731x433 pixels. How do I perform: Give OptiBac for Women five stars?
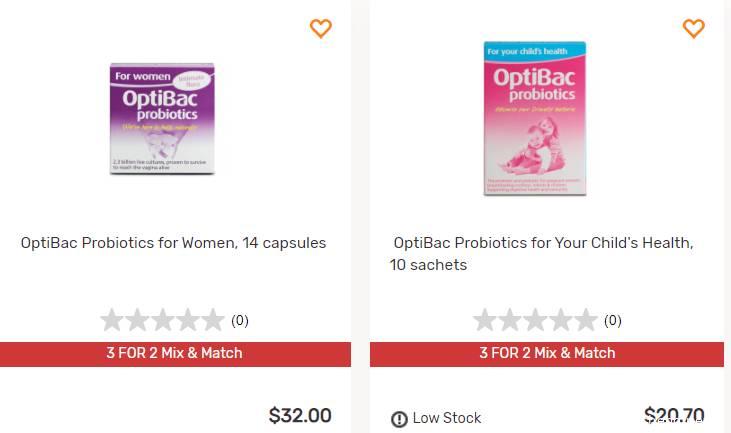point(212,321)
